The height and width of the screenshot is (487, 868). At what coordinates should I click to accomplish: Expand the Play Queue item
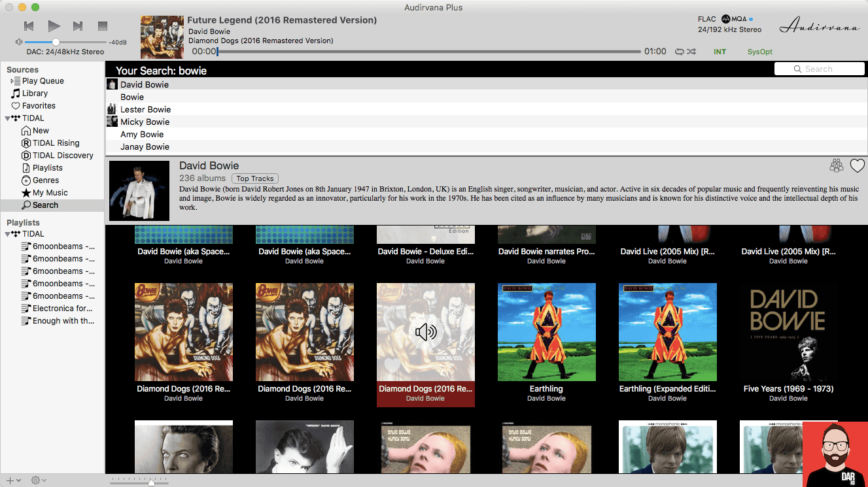(x=12, y=81)
